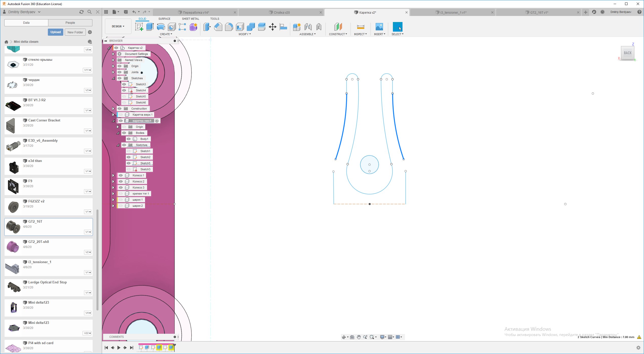Click the Upload button

click(x=55, y=32)
